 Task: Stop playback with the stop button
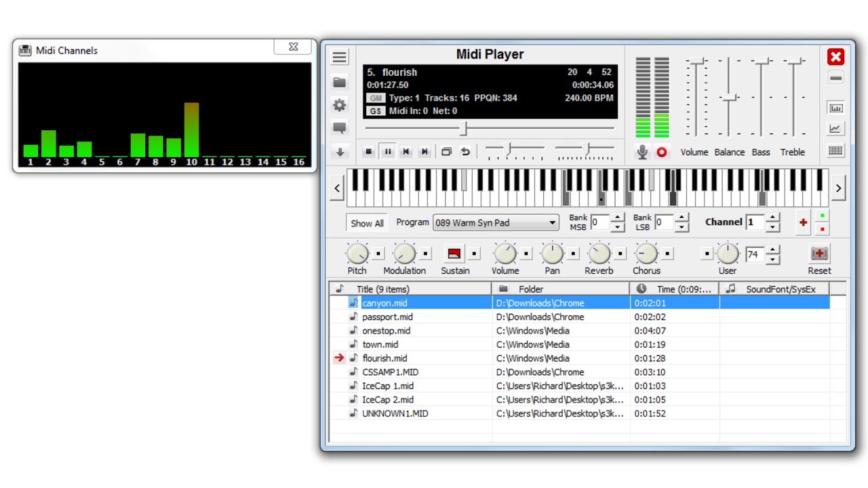[369, 152]
